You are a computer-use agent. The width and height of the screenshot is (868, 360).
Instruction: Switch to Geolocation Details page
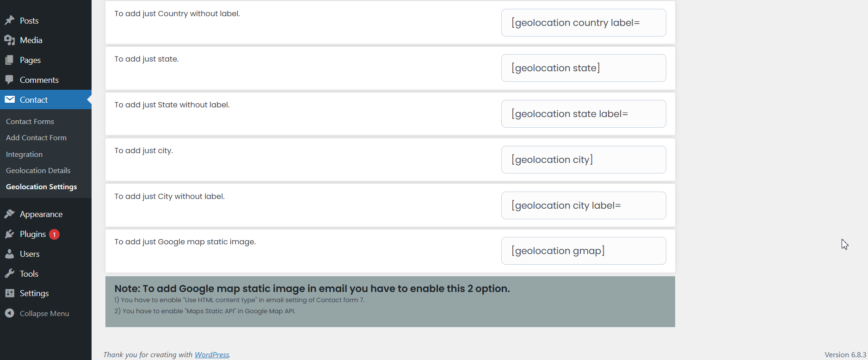pos(38,170)
